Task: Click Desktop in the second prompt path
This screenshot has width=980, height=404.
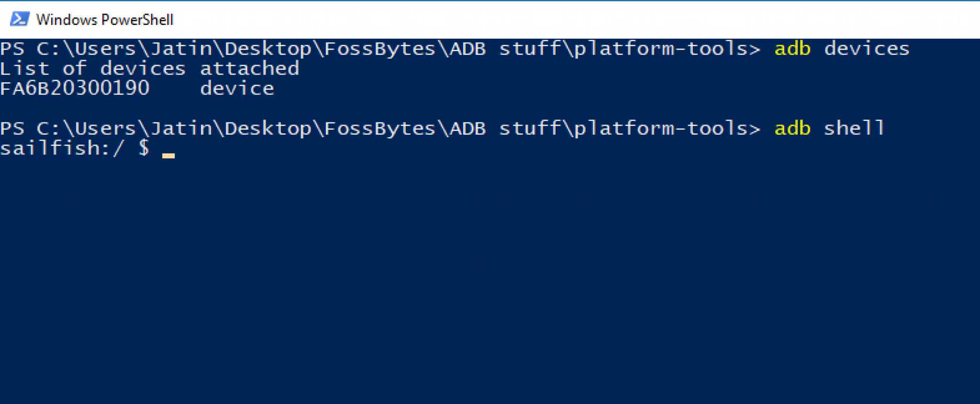Action: (x=268, y=128)
